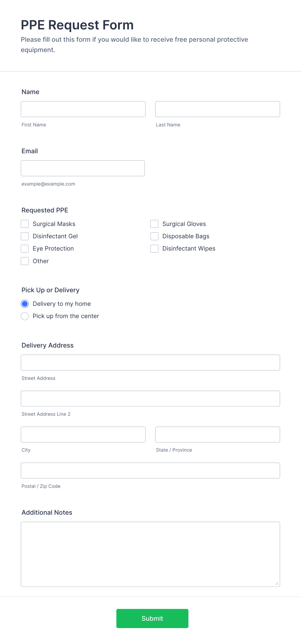This screenshot has height=644, width=301.
Task: Check the Surgical Masks checkbox
Action: 25,224
